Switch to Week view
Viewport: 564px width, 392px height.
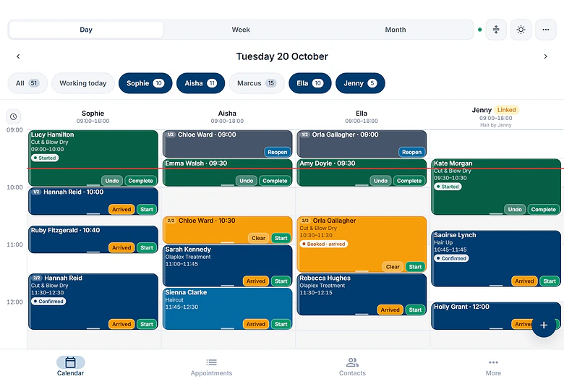(x=241, y=30)
